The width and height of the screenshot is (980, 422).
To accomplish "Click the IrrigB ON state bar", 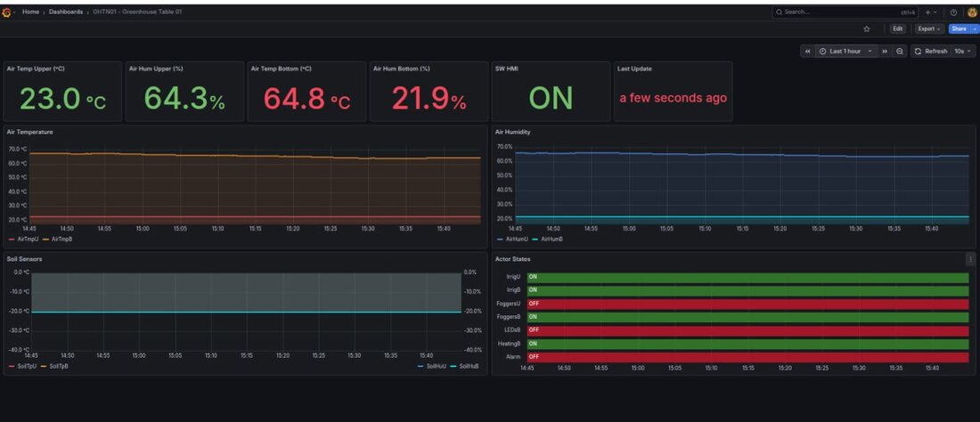I will 747,290.
